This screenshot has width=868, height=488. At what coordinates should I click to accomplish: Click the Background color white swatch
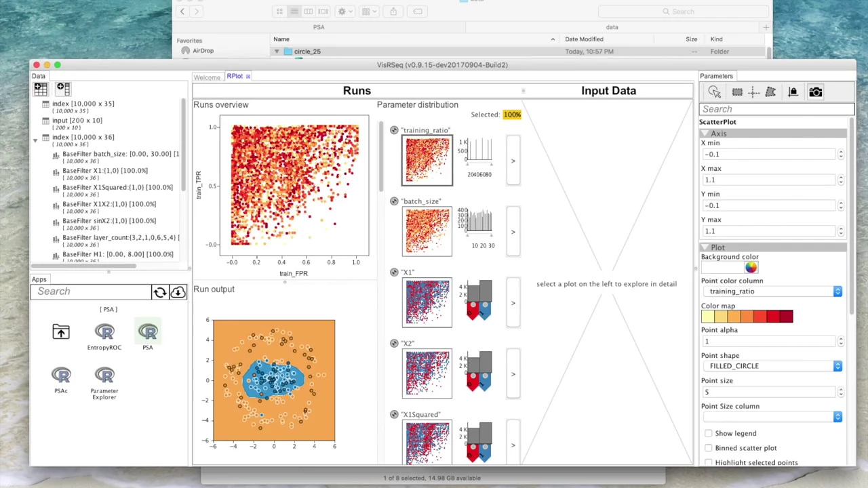[x=722, y=267]
